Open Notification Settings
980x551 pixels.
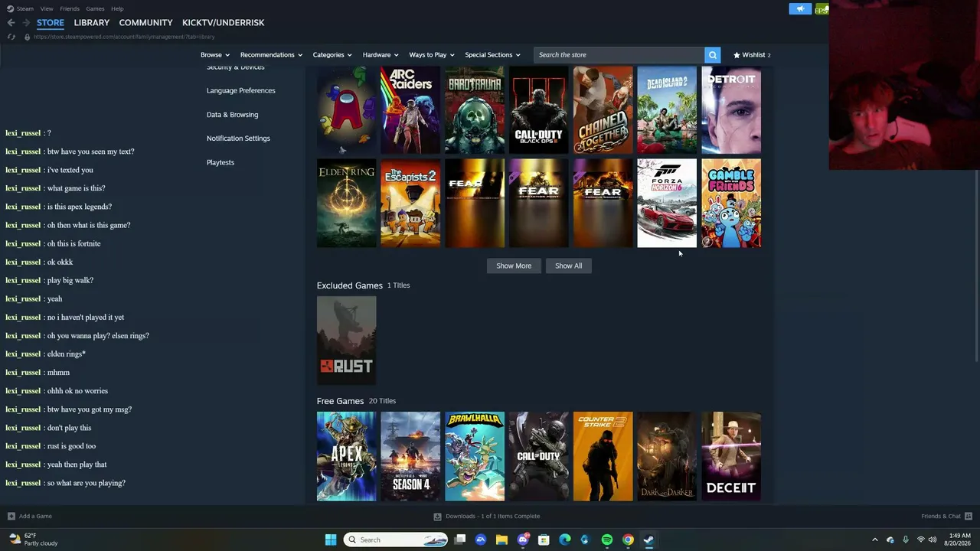(238, 139)
